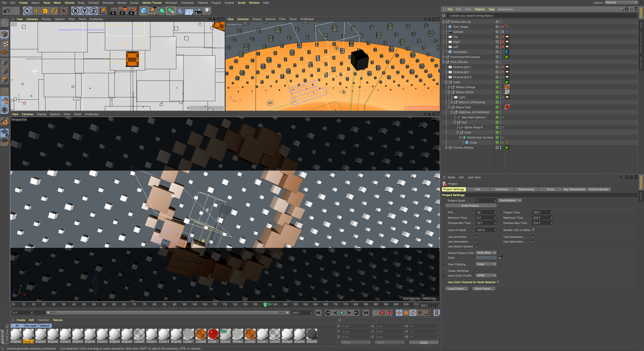This screenshot has width=644, height=351.
Task: Click the Save Preset... button
Action: (x=484, y=288)
